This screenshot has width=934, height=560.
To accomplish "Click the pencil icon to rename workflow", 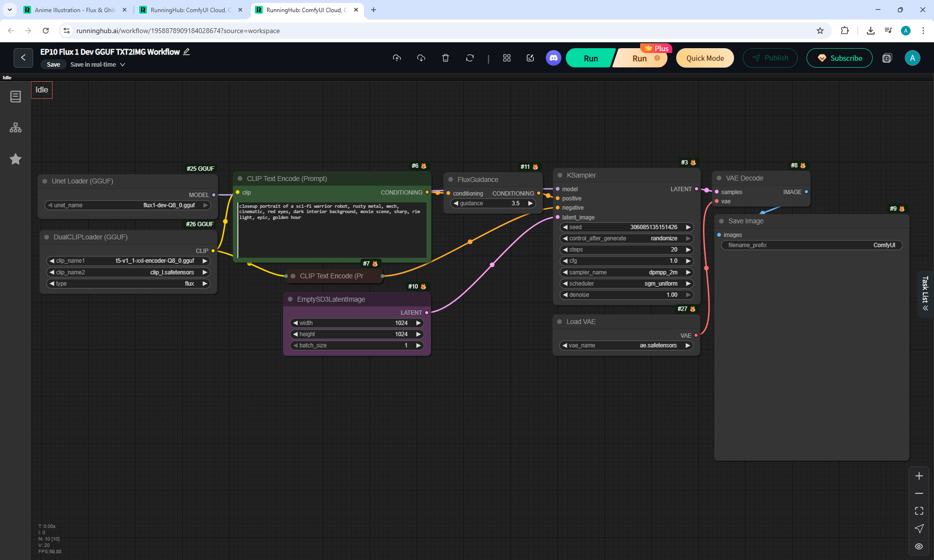I will [x=186, y=52].
